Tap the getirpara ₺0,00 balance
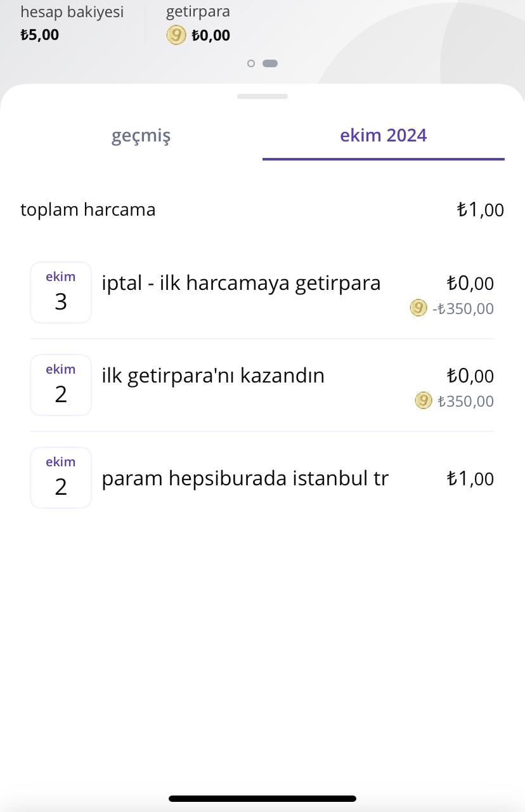The width and height of the screenshot is (525, 812). click(x=198, y=23)
